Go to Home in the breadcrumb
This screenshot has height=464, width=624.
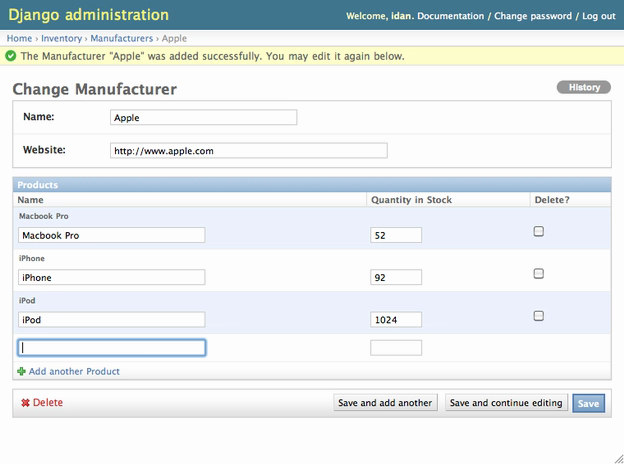[x=19, y=38]
